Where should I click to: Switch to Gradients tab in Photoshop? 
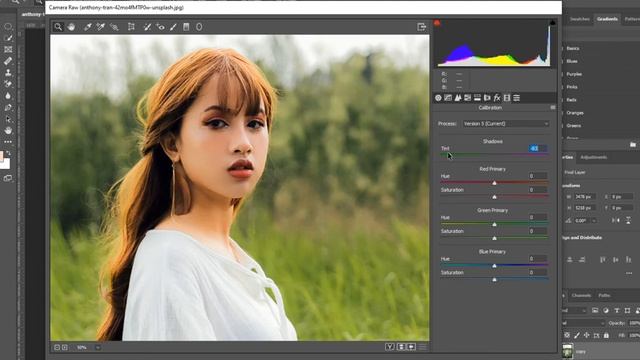coord(607,19)
